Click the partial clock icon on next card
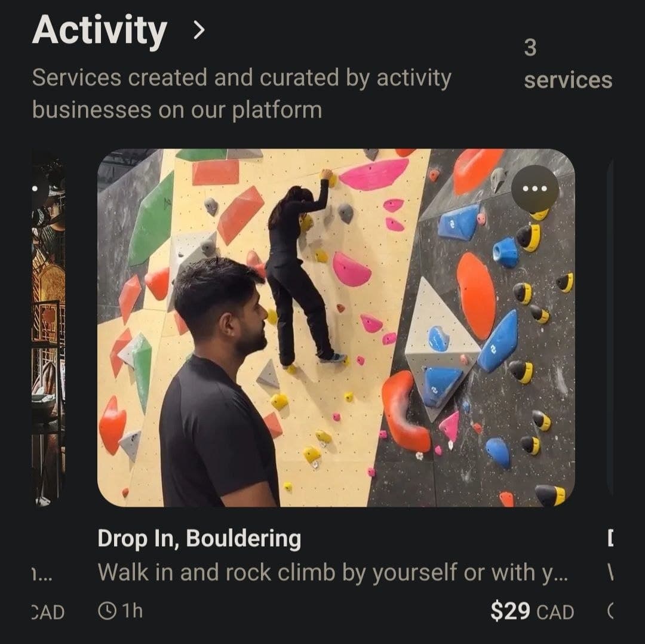645x644 pixels. [610, 611]
